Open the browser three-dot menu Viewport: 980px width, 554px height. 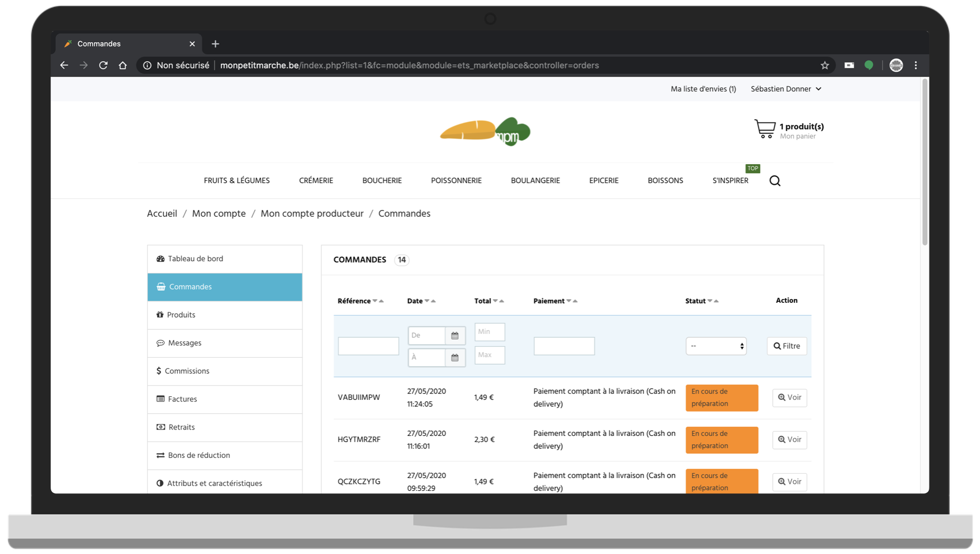pyautogui.click(x=916, y=65)
